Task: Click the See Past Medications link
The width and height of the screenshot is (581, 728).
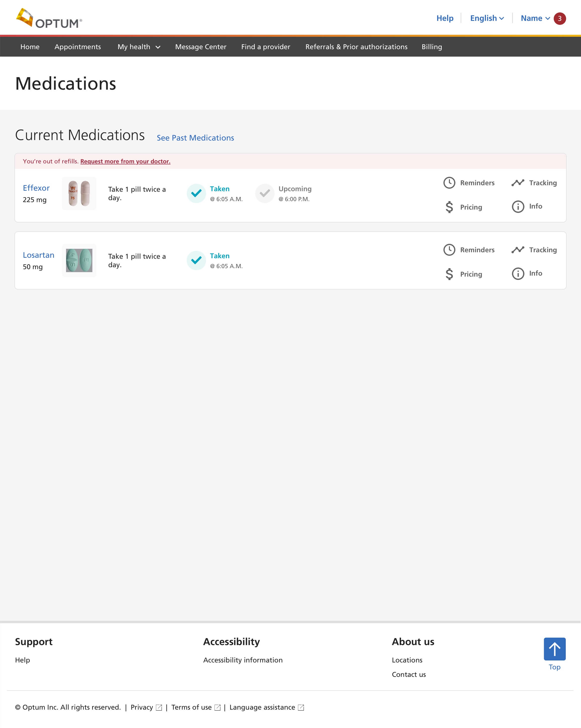Action: (x=195, y=138)
